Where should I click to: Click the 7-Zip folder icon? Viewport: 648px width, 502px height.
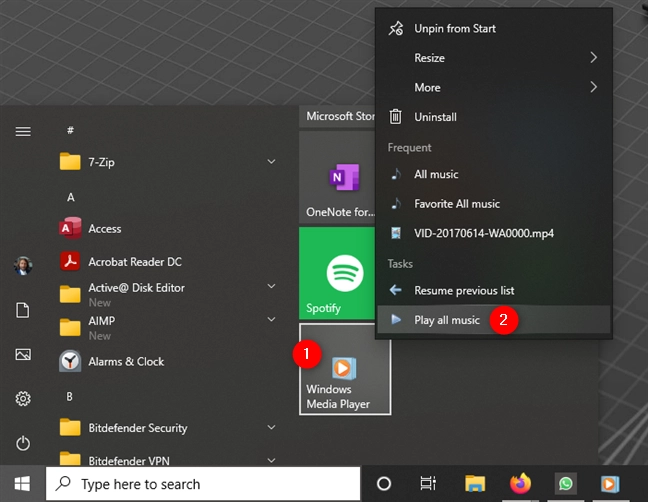tap(70, 162)
